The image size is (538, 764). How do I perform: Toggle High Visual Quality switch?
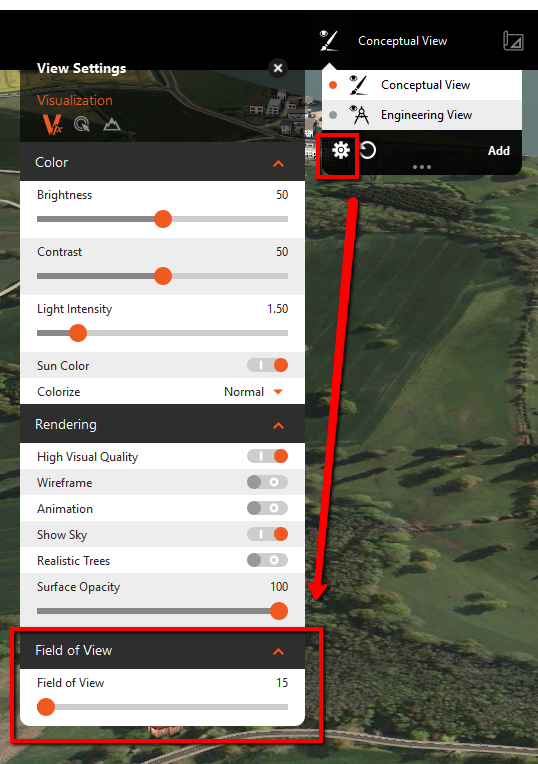[267, 456]
